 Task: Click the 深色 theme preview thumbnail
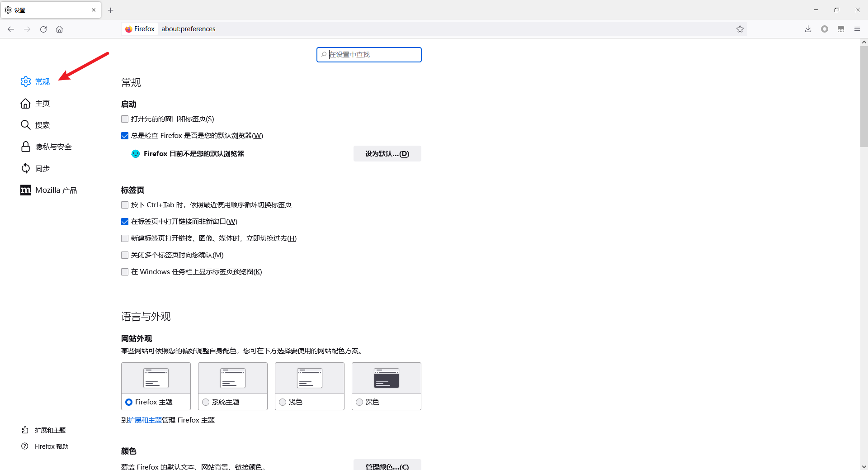point(387,378)
